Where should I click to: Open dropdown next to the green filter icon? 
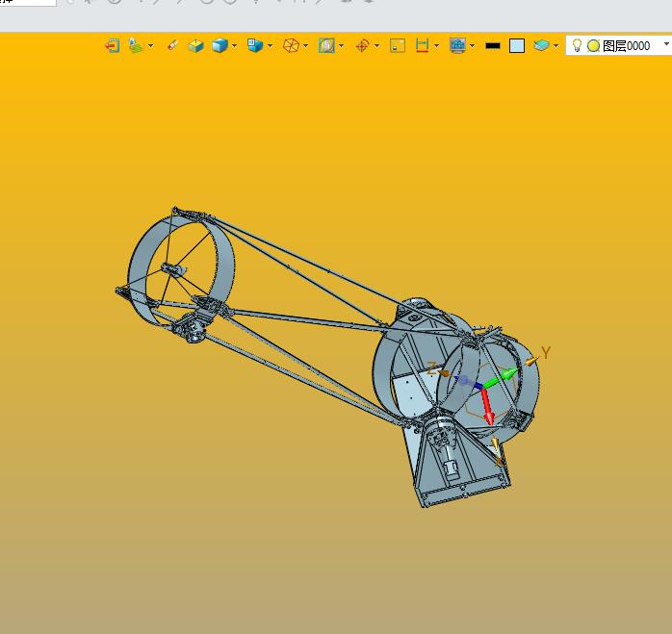[x=150, y=45]
